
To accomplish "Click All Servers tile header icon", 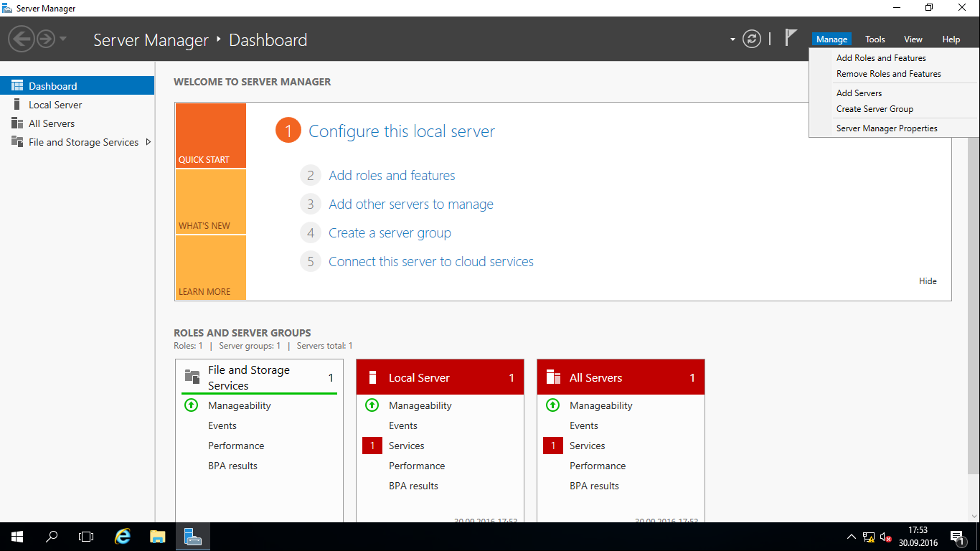I will click(x=553, y=377).
